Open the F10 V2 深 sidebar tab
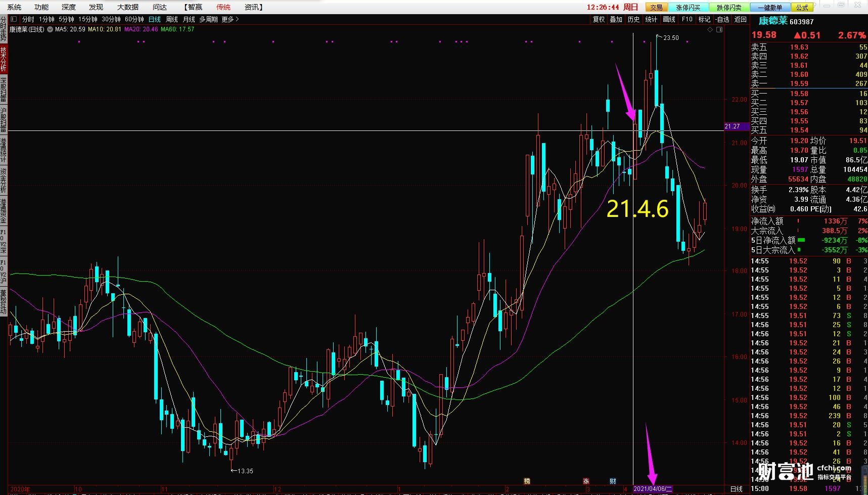The image size is (868, 495). tap(4, 241)
